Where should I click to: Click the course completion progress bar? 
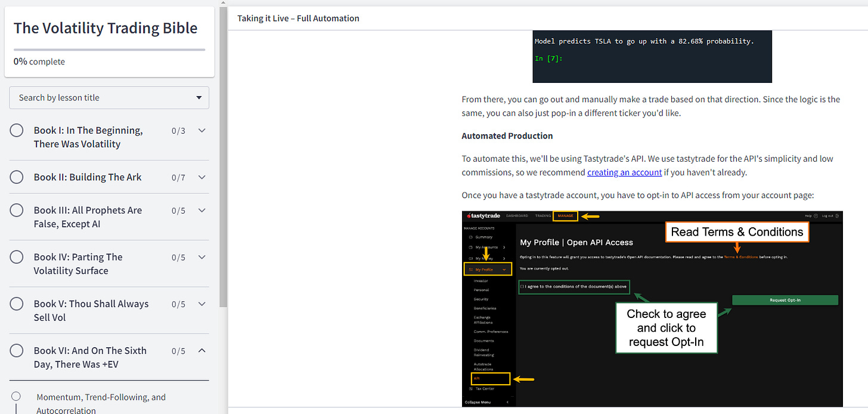pos(109,50)
